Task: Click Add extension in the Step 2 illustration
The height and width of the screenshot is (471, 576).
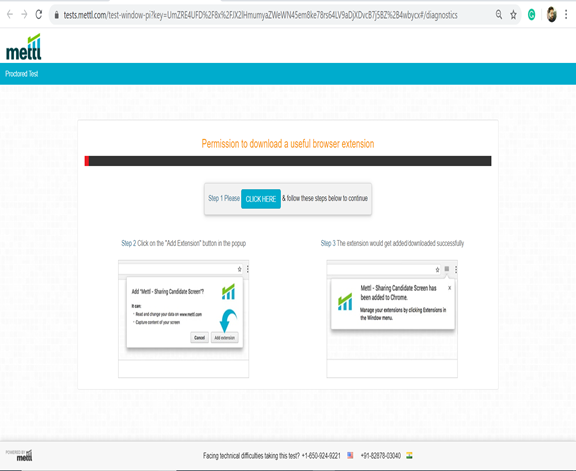Action: click(x=224, y=338)
